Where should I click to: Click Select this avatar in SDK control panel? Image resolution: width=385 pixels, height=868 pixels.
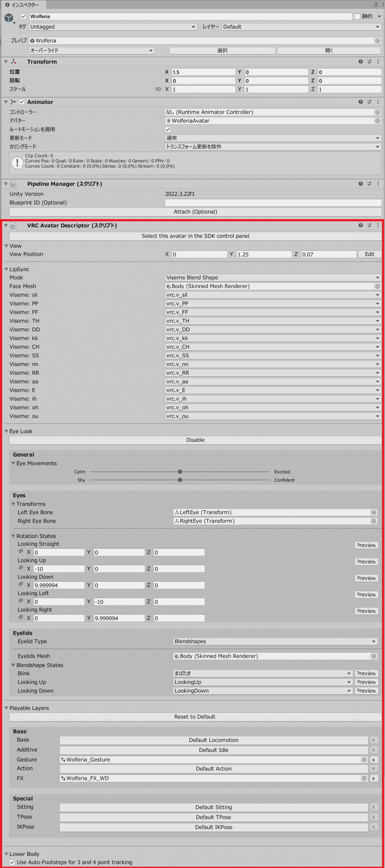pyautogui.click(x=196, y=236)
